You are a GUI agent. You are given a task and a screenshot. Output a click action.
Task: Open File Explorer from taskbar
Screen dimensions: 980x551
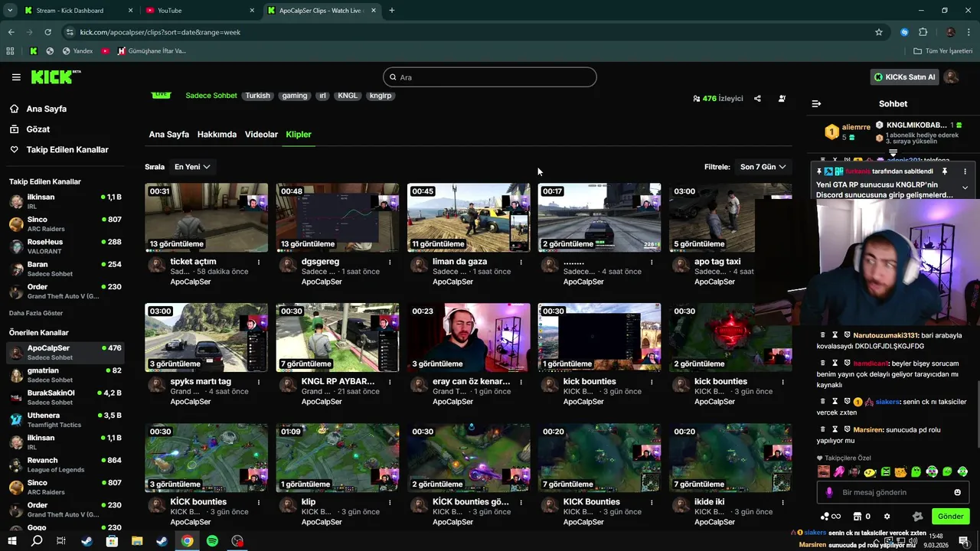[x=137, y=541]
